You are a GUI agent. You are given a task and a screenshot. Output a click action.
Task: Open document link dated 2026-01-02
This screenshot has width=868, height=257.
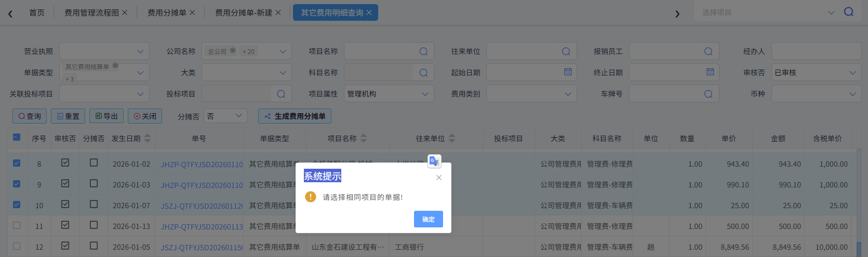coord(202,164)
